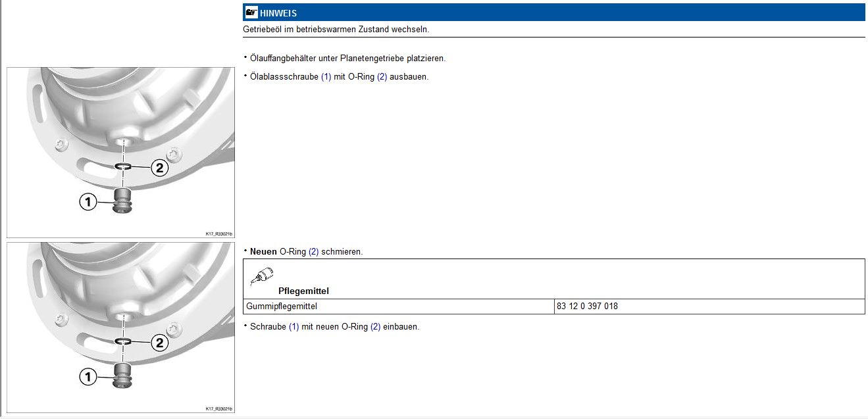
Task: Click callout circle 1 in top illustration
Action: 88,202
